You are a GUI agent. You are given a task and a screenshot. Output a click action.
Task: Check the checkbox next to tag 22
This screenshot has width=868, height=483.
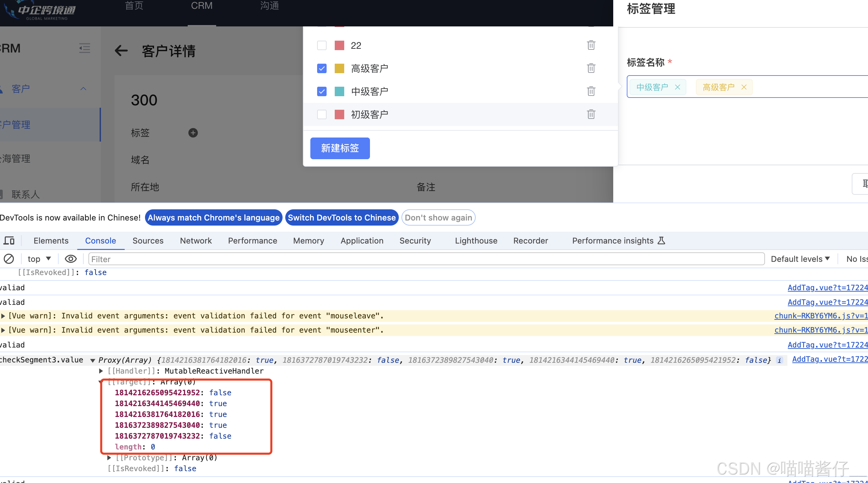pos(322,45)
